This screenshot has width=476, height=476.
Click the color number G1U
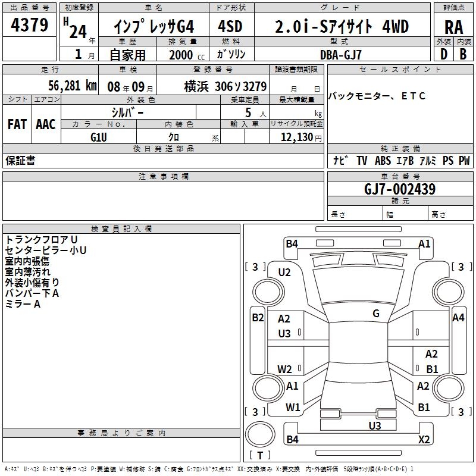(98, 137)
